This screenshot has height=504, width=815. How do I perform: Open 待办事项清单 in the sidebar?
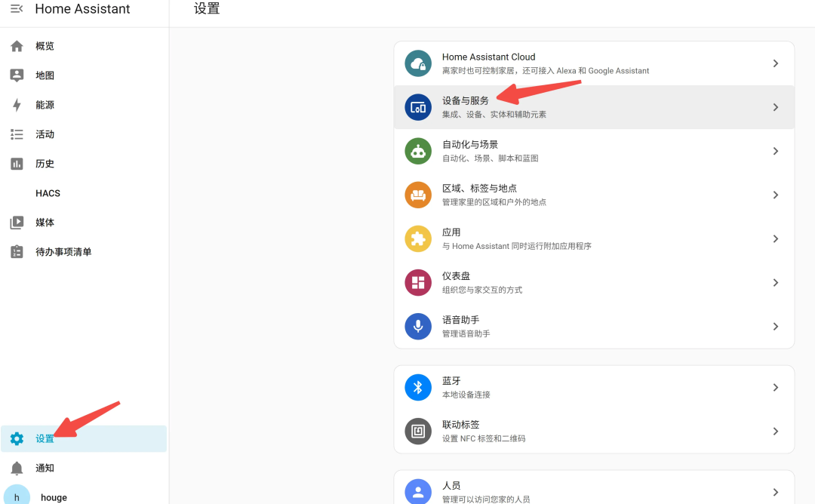tap(84, 252)
